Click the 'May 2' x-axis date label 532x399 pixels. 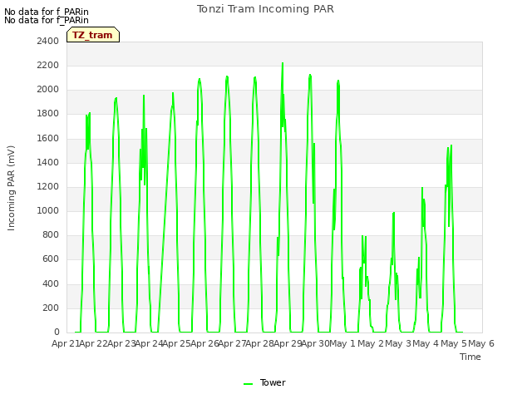[x=371, y=343]
